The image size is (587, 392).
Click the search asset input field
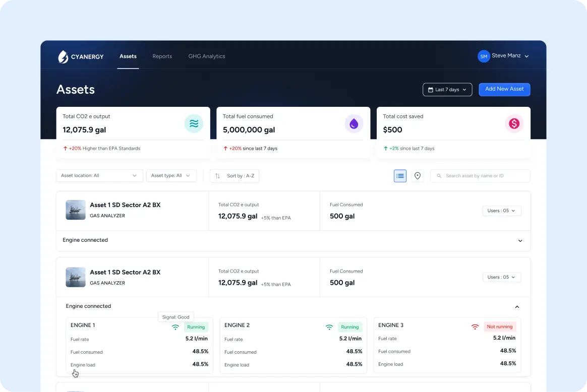coord(480,176)
